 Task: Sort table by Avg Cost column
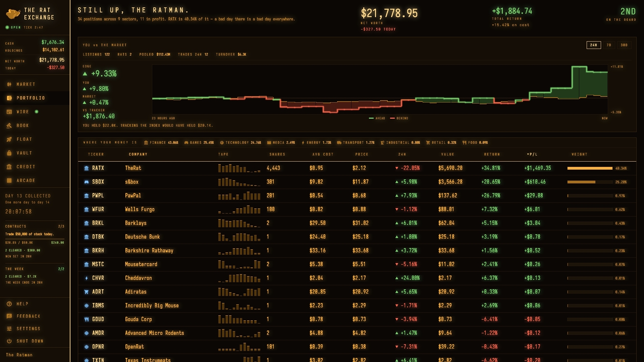click(323, 154)
